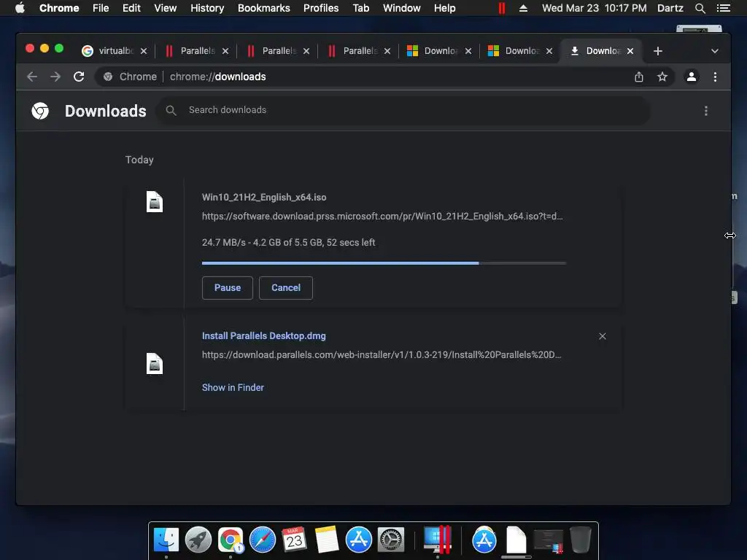
Task: Open Notes from the Dock
Action: 326,540
